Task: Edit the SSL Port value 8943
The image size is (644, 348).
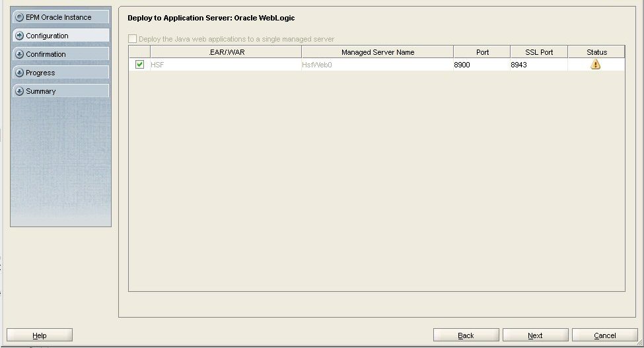Action: [x=539, y=65]
